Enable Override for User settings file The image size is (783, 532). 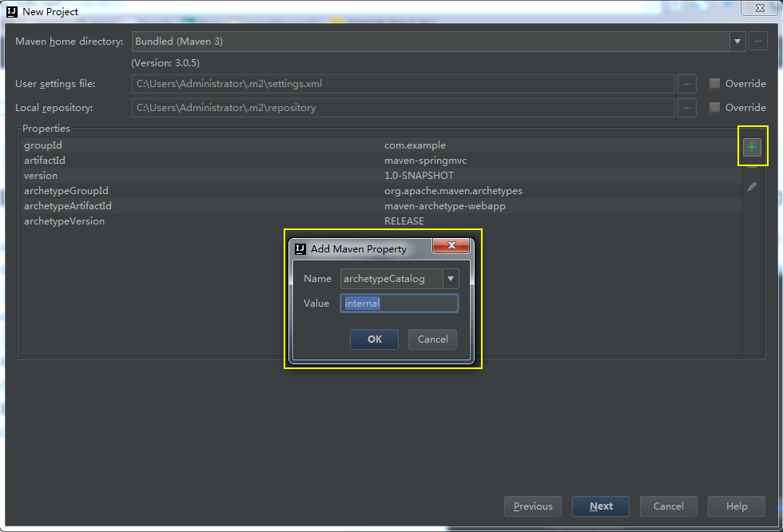tap(714, 83)
